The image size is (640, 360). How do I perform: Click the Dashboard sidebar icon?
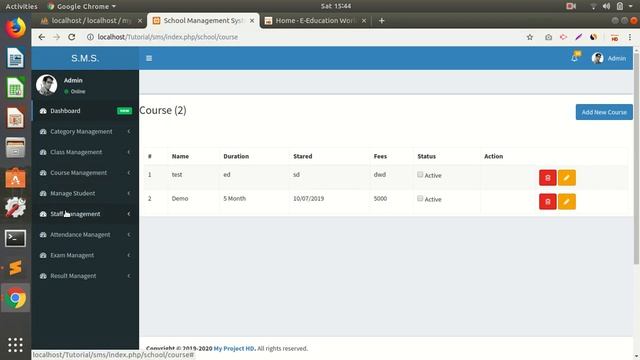coord(43,111)
